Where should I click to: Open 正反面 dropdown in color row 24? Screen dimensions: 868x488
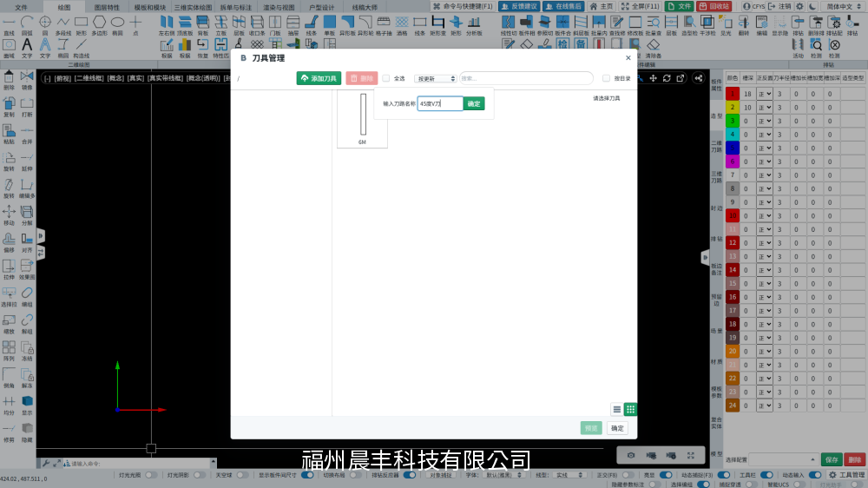[x=765, y=406]
